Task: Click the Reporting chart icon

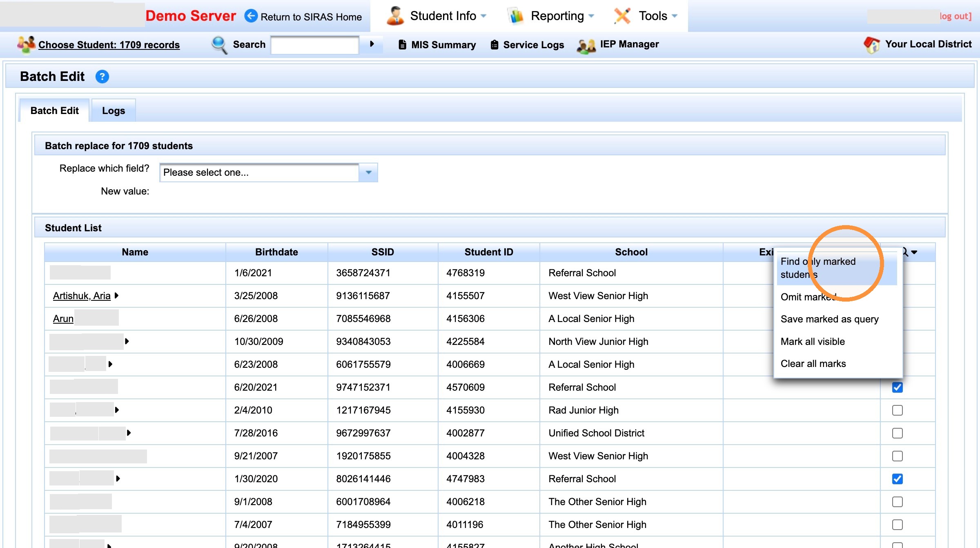Action: pyautogui.click(x=516, y=16)
